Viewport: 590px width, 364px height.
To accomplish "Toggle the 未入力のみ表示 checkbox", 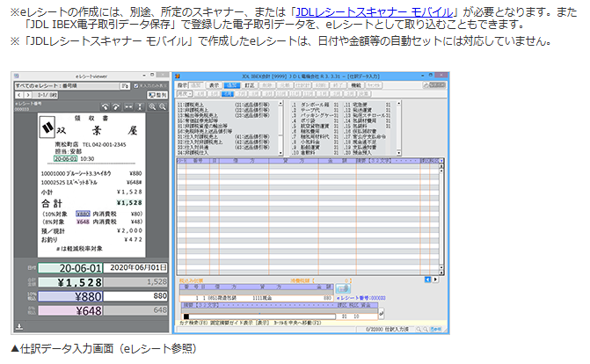I will [x=136, y=86].
